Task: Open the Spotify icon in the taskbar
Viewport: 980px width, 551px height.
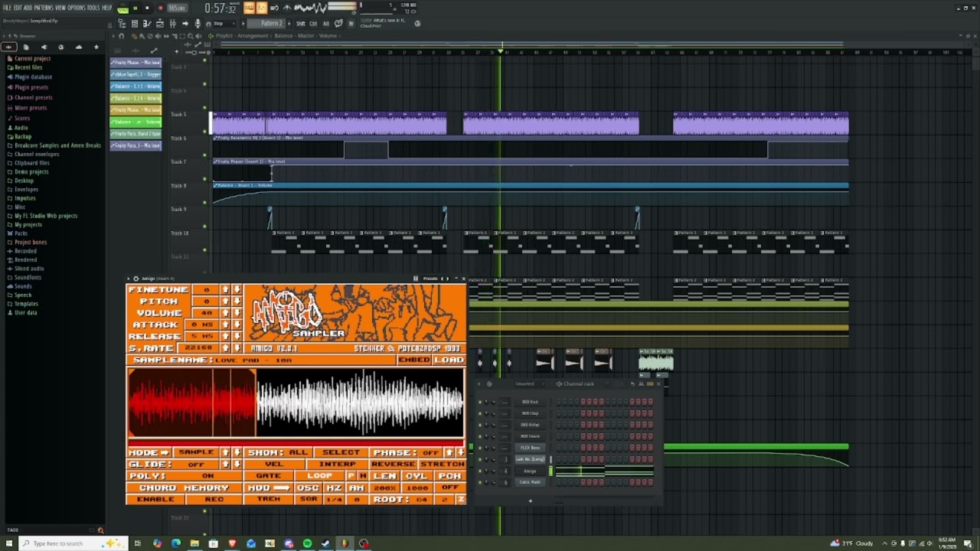Action: click(x=307, y=543)
